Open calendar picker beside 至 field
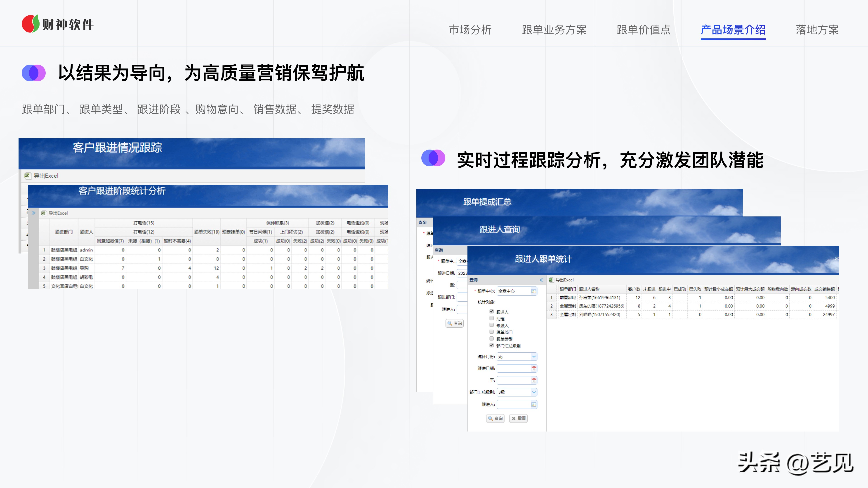Viewport: 868px width, 488px height. coord(533,380)
